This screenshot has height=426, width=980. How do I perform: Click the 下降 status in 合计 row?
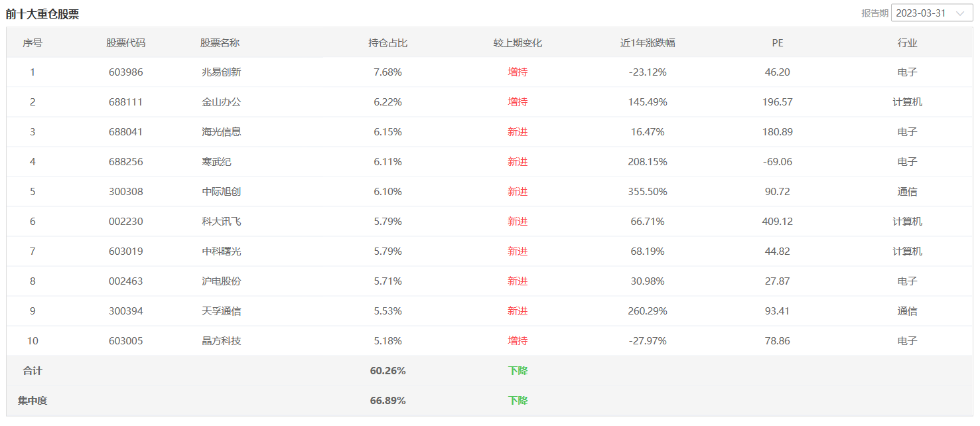(518, 371)
